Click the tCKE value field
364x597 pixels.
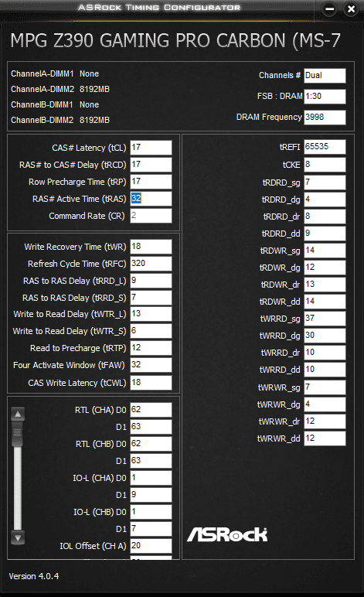point(325,165)
